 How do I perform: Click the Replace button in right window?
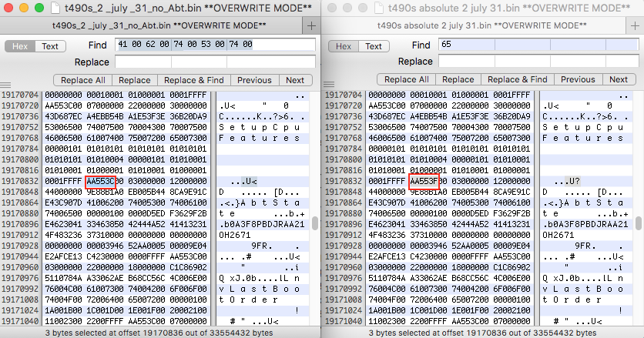pyautogui.click(x=458, y=79)
